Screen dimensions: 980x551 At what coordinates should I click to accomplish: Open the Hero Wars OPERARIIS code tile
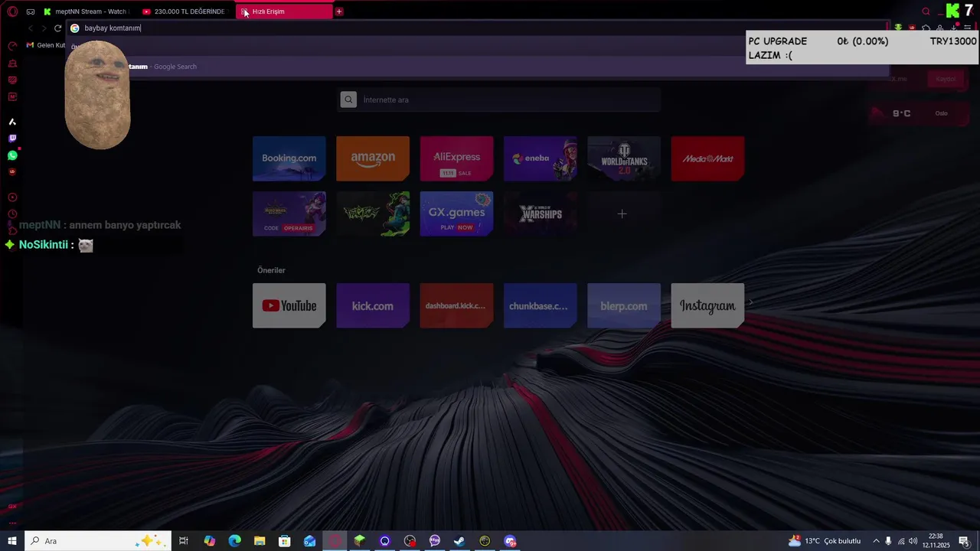tap(289, 214)
